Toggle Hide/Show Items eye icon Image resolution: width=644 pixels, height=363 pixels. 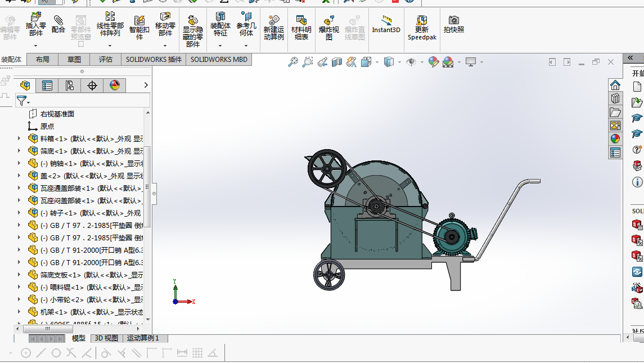point(411,62)
